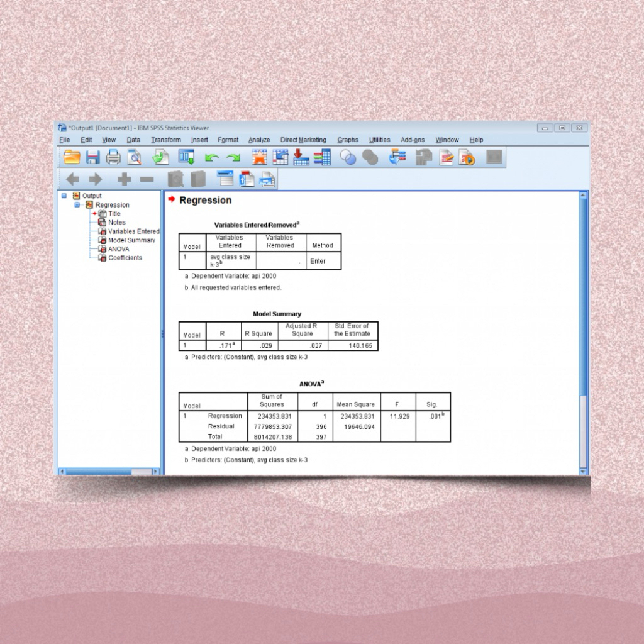The height and width of the screenshot is (644, 644).
Task: Open the File menu
Action: [65, 140]
